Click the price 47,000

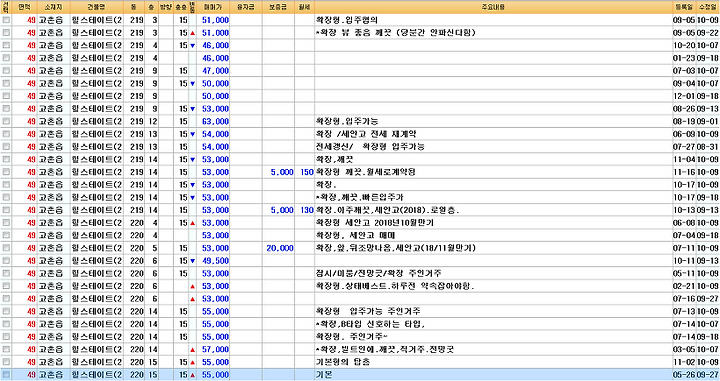click(215, 71)
